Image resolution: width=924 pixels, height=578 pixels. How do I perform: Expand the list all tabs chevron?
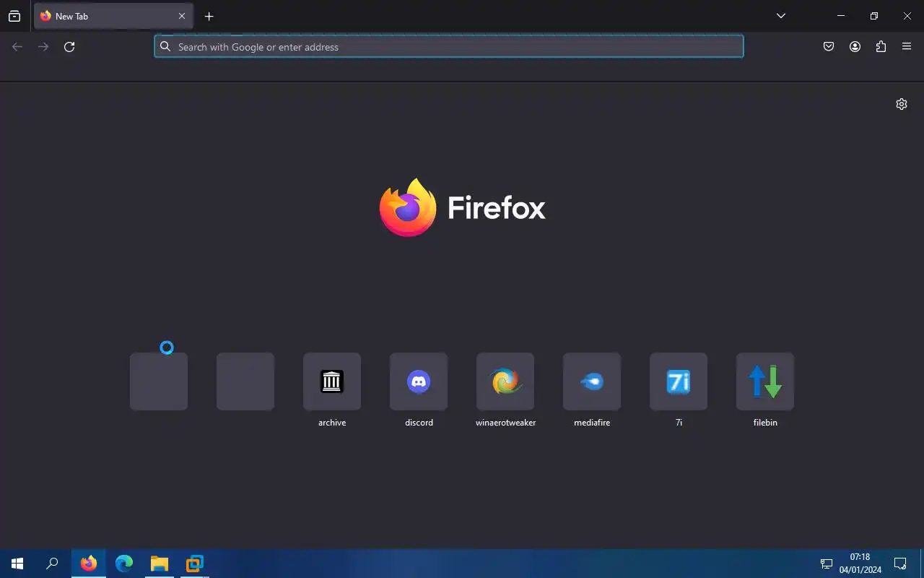tap(781, 16)
